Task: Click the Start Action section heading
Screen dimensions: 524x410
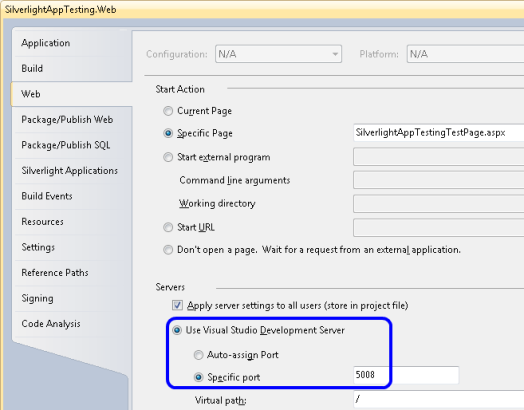Action: [x=180, y=89]
